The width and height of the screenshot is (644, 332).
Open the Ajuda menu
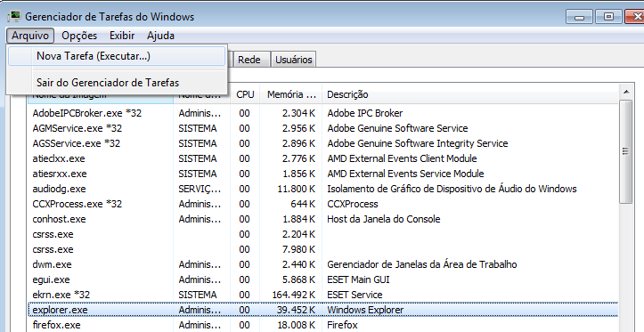coord(160,36)
